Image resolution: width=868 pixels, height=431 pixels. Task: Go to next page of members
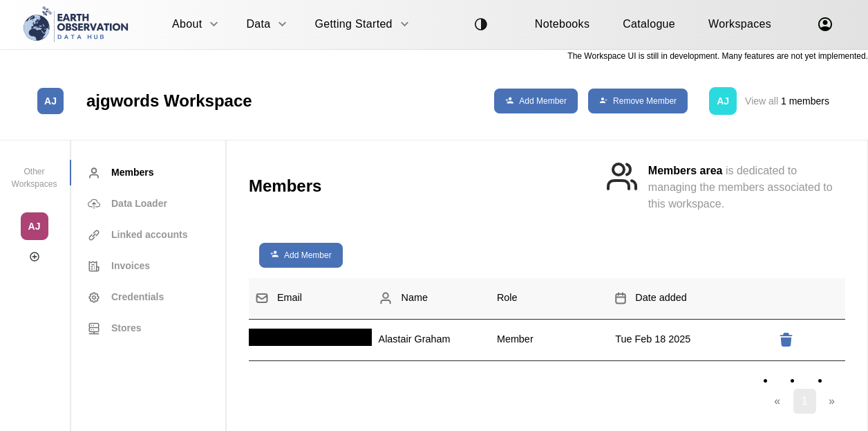pos(831,401)
